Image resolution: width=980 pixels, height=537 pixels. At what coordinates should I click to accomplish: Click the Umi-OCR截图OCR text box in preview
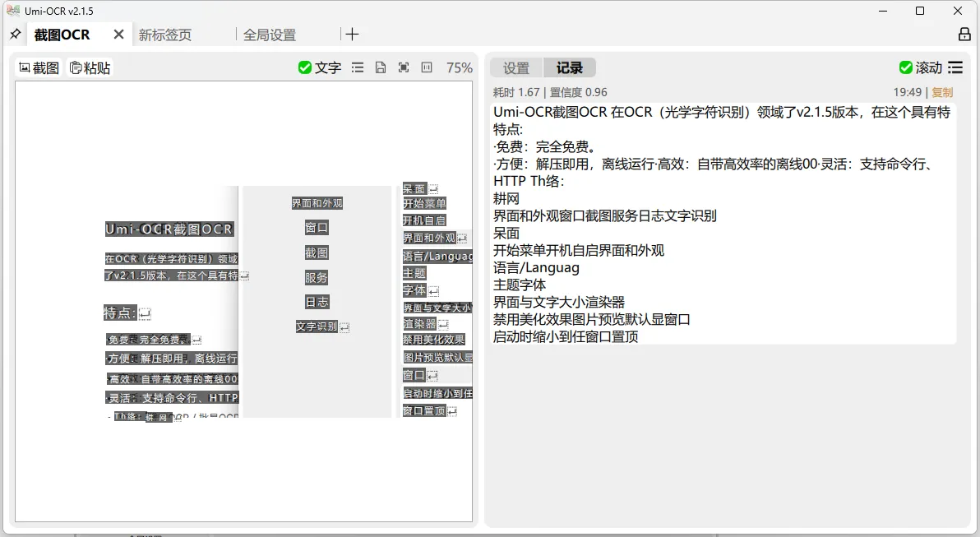(x=169, y=229)
